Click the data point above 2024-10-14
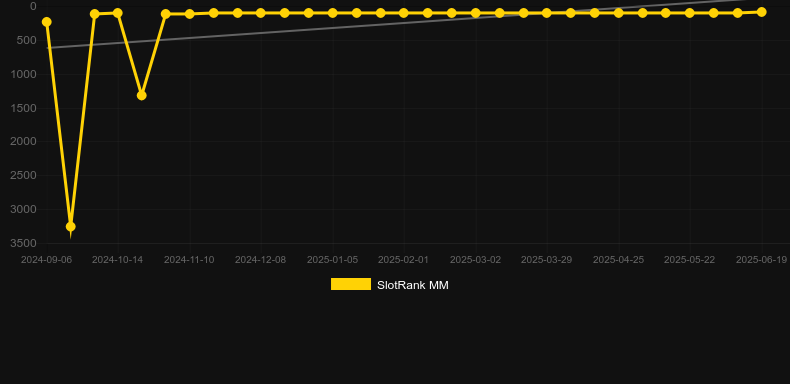This screenshot has width=790, height=384. (118, 13)
